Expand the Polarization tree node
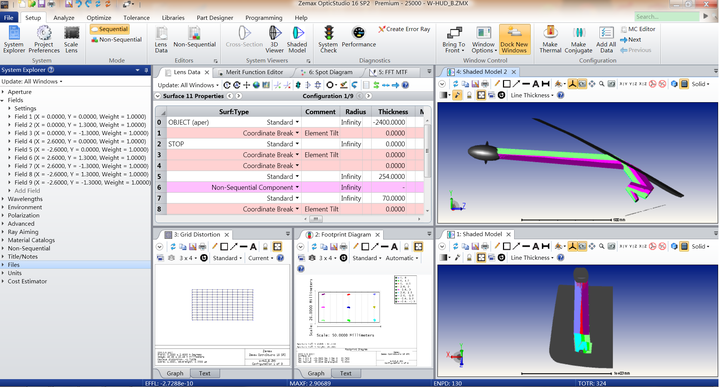This screenshot has height=387, width=720. (x=3, y=215)
